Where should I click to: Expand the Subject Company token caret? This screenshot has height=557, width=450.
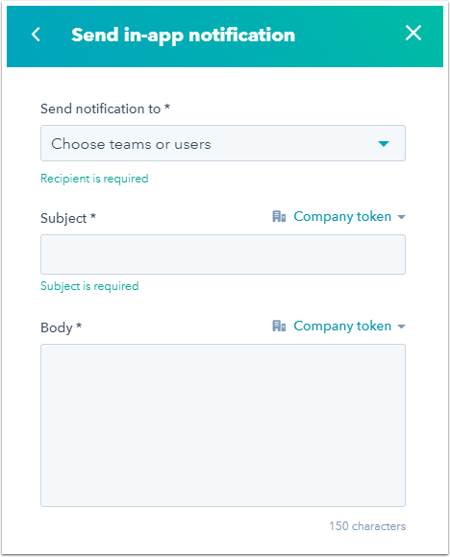coord(401,217)
